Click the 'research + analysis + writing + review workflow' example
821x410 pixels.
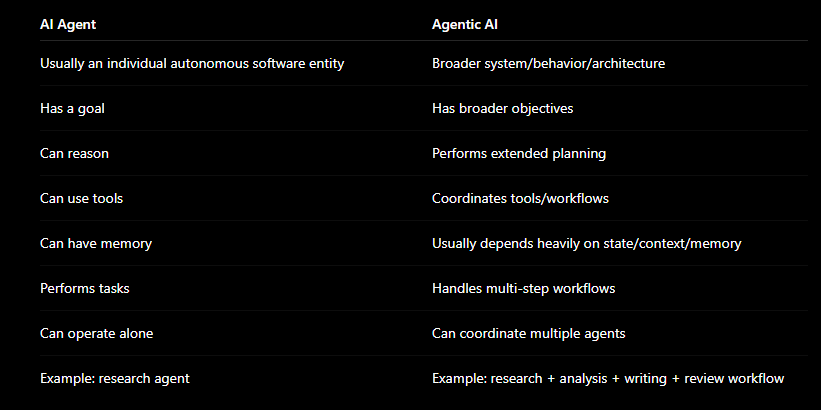point(637,379)
